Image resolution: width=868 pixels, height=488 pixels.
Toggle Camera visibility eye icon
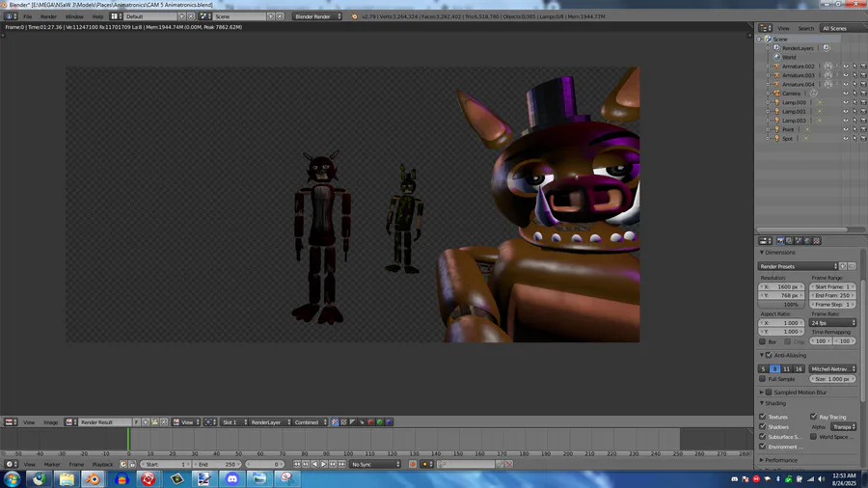[x=845, y=94]
